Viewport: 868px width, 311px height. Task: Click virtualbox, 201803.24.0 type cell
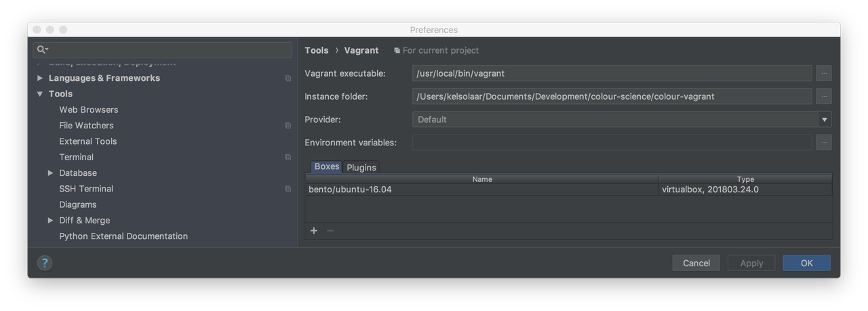tap(745, 189)
